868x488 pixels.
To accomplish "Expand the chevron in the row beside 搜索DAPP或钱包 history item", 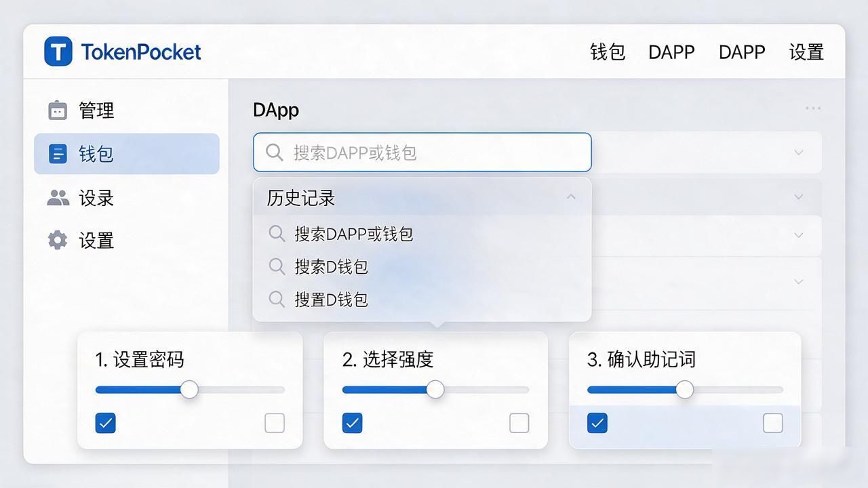I will coord(799,235).
